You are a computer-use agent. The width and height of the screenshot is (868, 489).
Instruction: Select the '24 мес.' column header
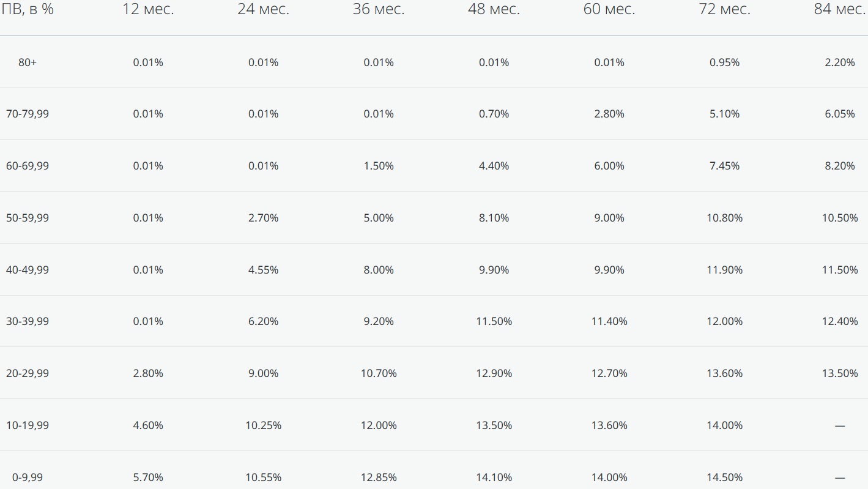pos(264,9)
